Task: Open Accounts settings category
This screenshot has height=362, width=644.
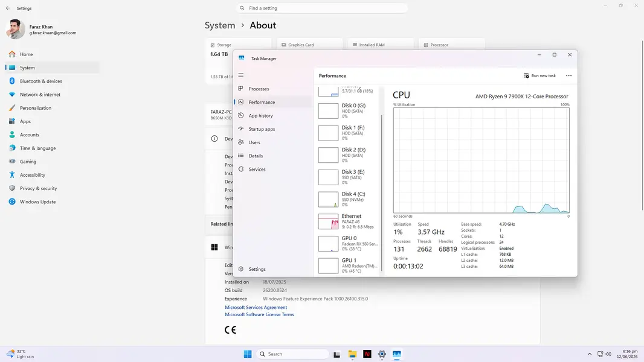Action: point(52,135)
